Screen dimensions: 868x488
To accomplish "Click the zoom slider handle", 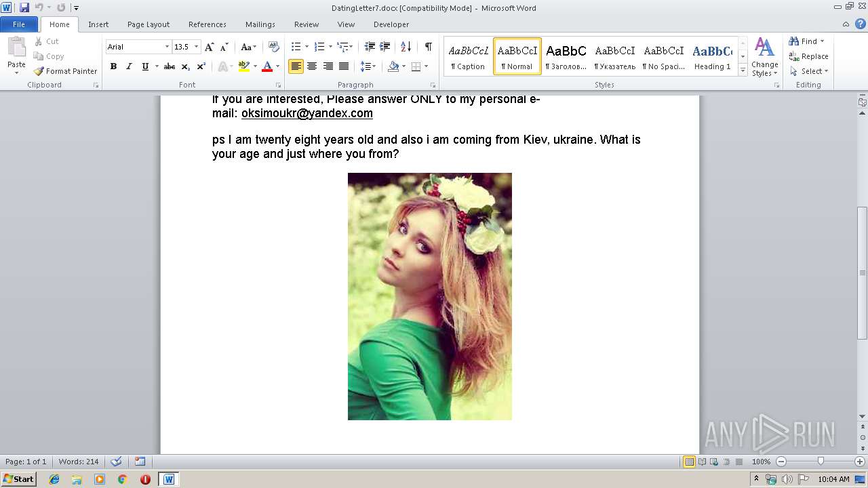I will (821, 462).
